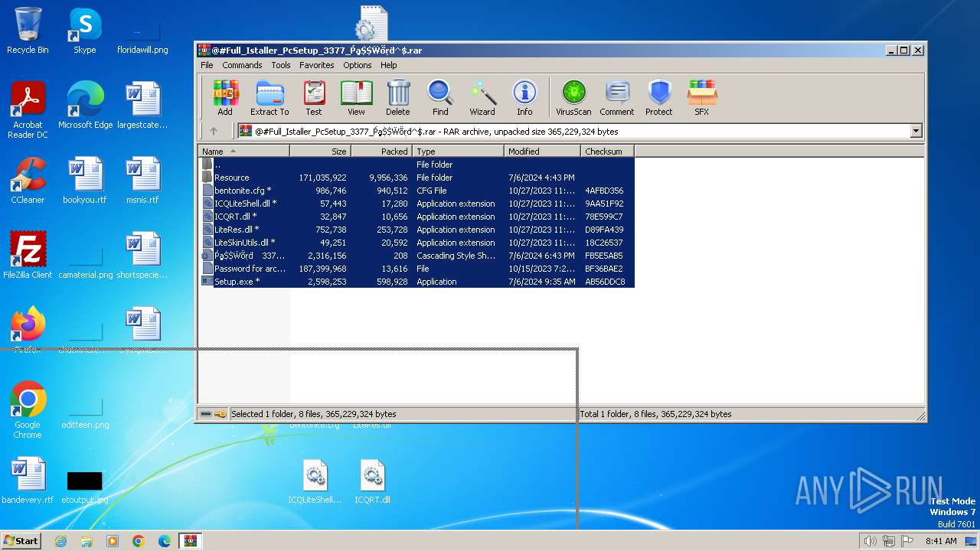Expand the archive path dropdown
The width and height of the screenshot is (980, 551).
[x=916, y=131]
